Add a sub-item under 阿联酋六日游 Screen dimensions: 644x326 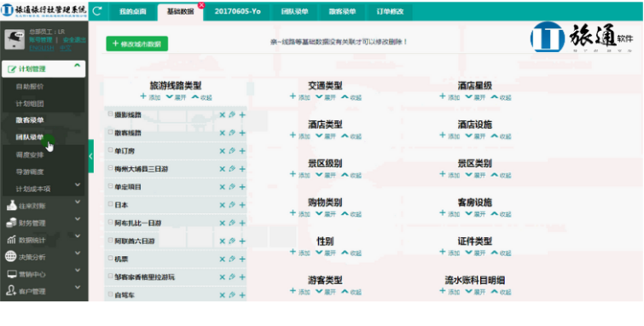click(242, 242)
